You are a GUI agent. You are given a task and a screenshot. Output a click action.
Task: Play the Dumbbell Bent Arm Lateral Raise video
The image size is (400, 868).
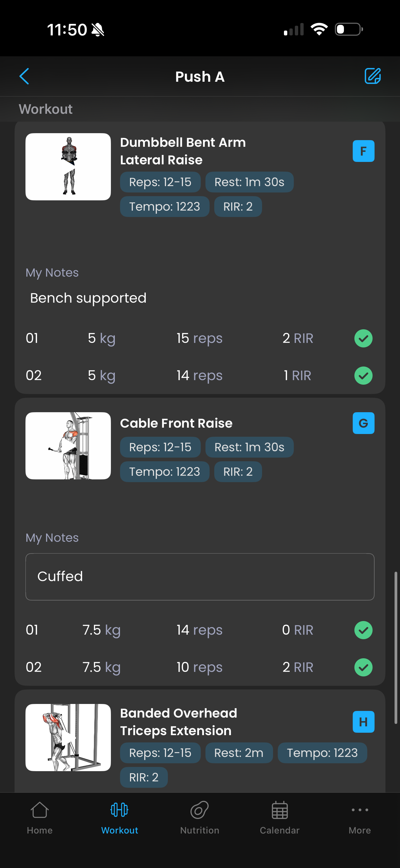point(68,167)
